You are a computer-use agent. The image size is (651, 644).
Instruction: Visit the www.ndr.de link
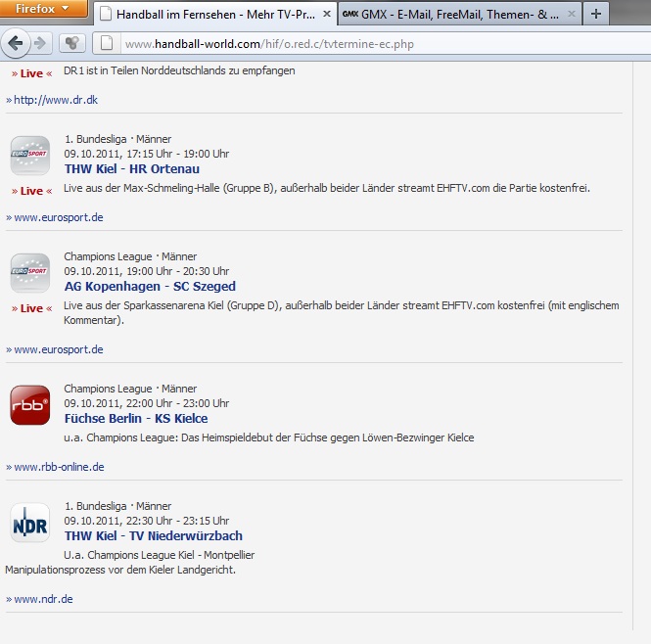[43, 599]
